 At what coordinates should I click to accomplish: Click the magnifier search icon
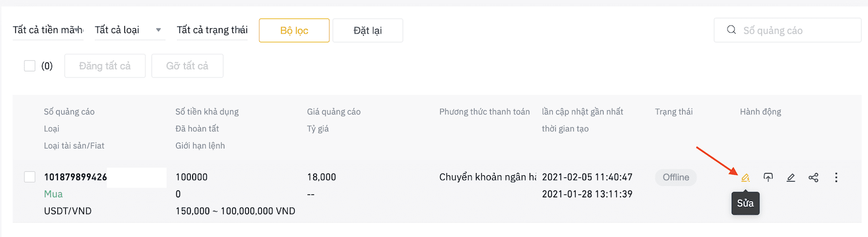pyautogui.click(x=731, y=30)
